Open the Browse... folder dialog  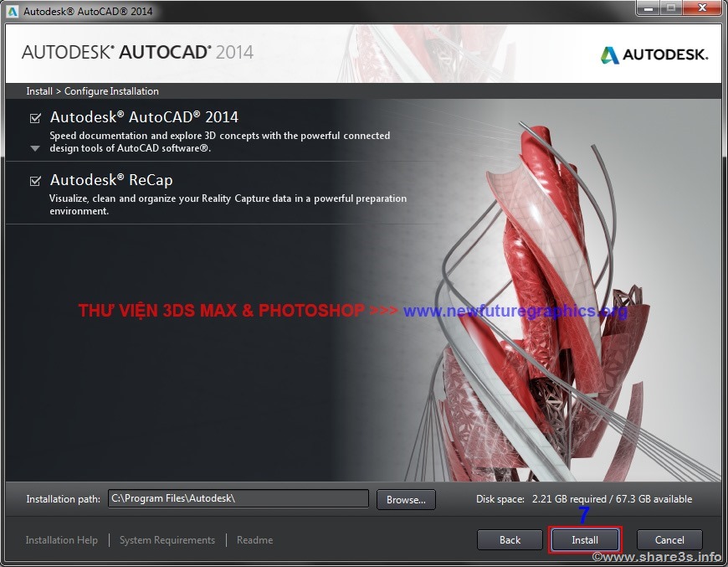[406, 500]
